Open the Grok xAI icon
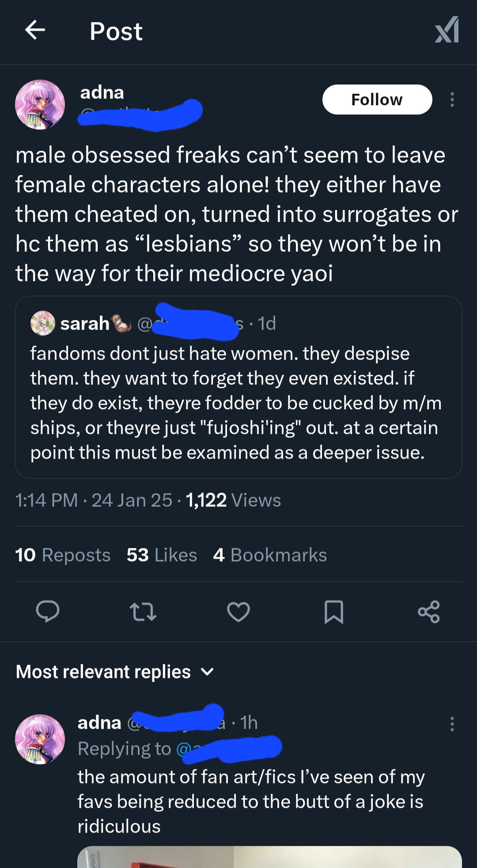 [447, 30]
